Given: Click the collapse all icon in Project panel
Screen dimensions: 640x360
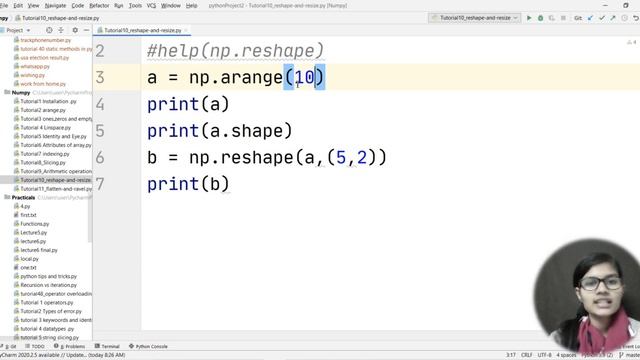Looking at the screenshot, I should click(61, 30).
